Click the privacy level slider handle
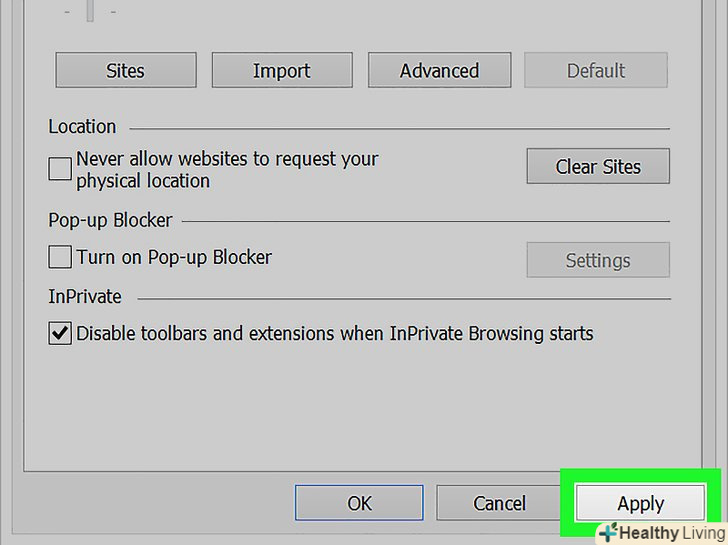 tap(90, 11)
